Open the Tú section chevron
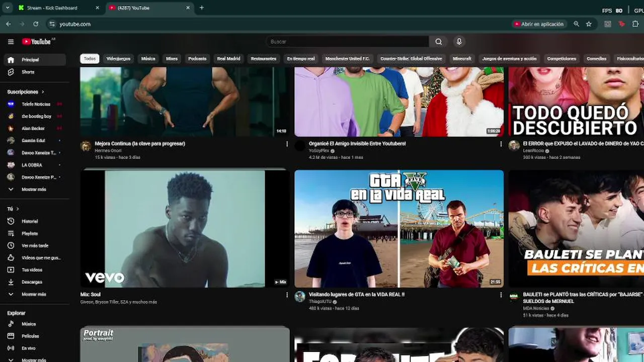Viewport: 644px width, 362px height. [18, 209]
